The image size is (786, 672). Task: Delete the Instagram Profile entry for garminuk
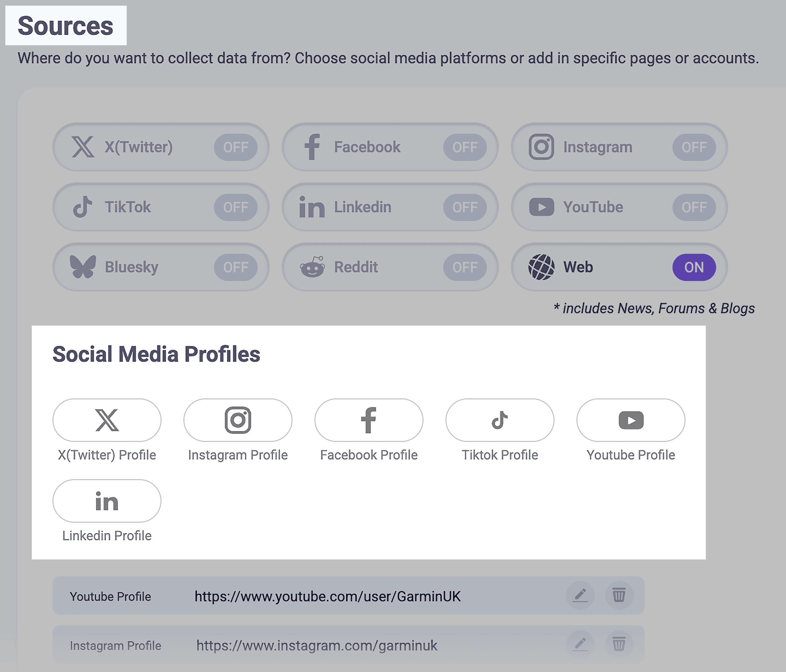pos(619,644)
